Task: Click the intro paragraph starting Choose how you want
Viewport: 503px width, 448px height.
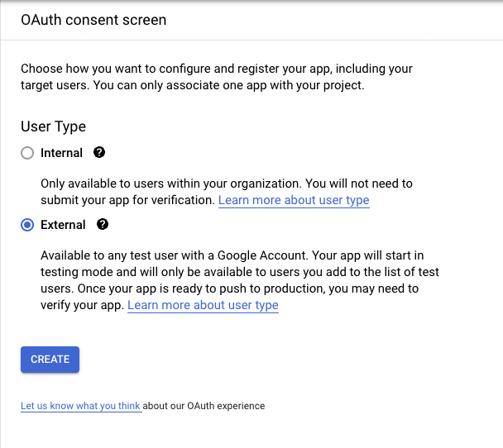Action: click(x=217, y=77)
